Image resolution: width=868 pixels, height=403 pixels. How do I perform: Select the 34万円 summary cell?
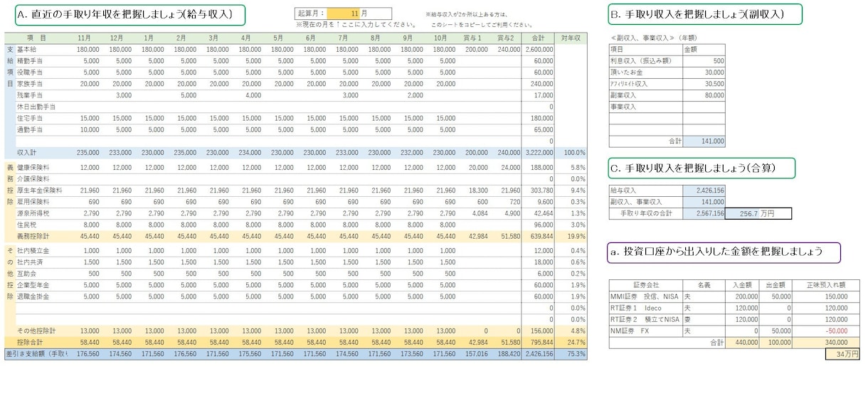point(843,354)
